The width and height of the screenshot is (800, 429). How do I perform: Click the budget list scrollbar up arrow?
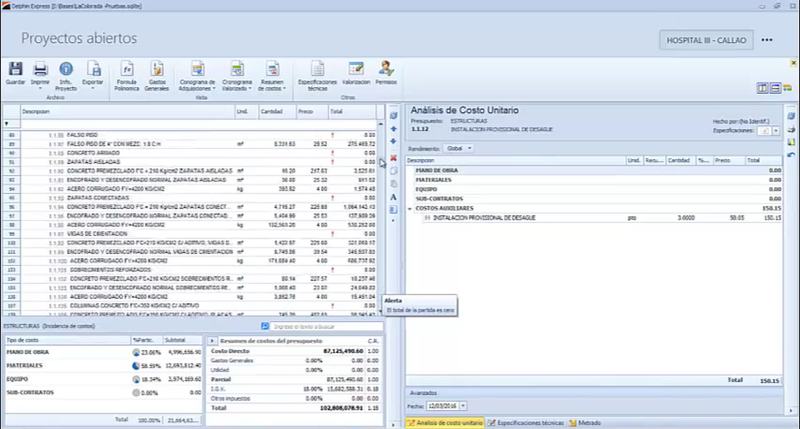point(381,124)
